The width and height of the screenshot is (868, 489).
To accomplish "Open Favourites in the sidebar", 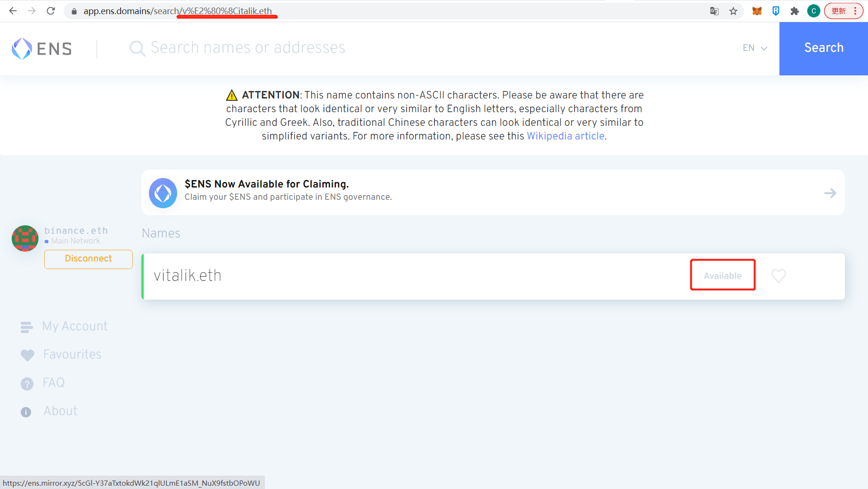I will pos(72,355).
